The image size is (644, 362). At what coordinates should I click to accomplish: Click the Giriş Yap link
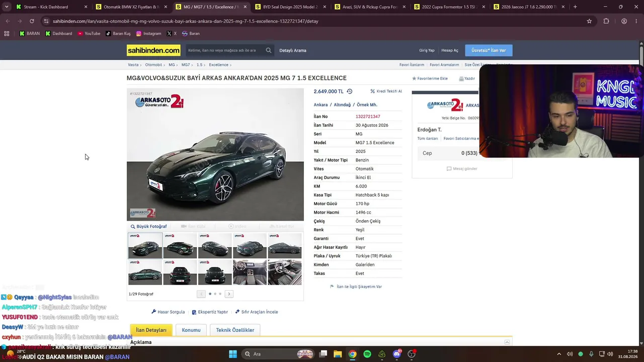427,50
